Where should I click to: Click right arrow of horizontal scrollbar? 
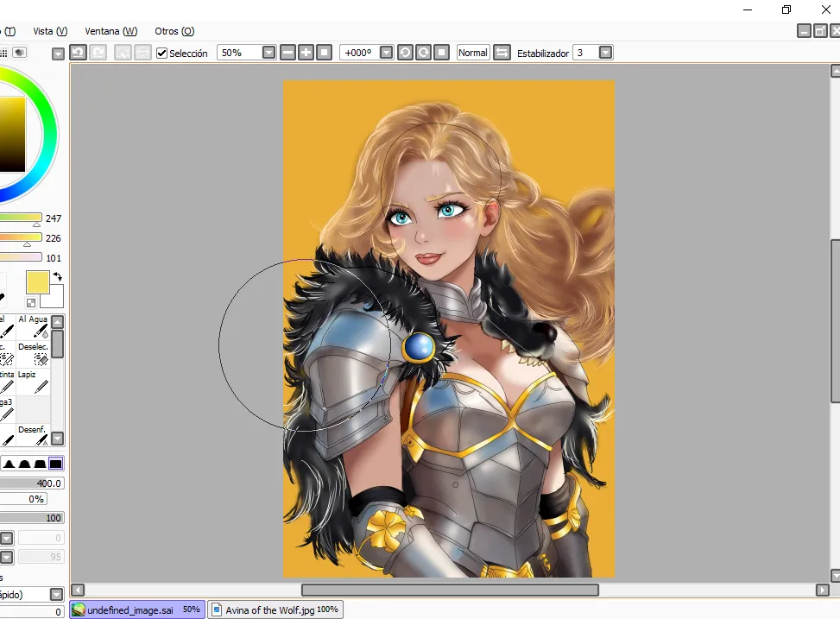pos(823,590)
